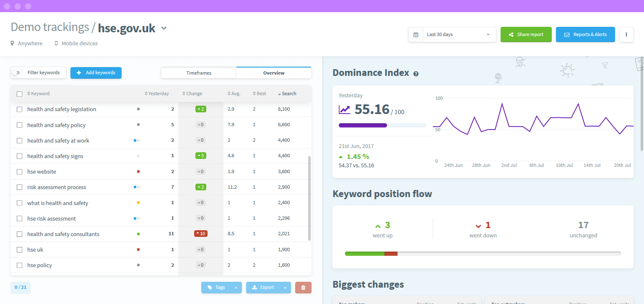Click the 8,100 search volume value

tap(284, 109)
